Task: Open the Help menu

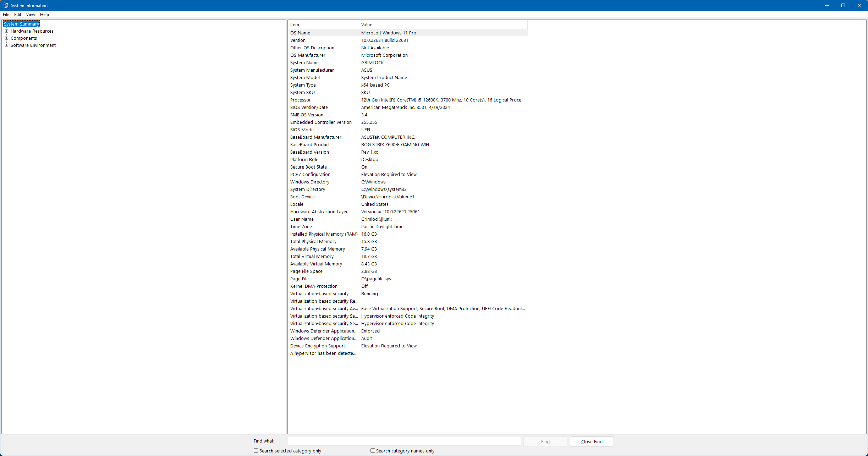Action: 44,15
